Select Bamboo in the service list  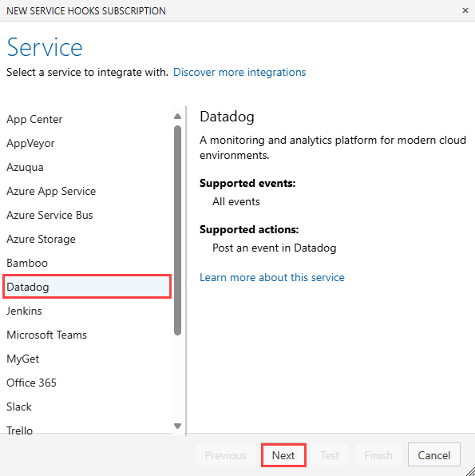pos(87,264)
